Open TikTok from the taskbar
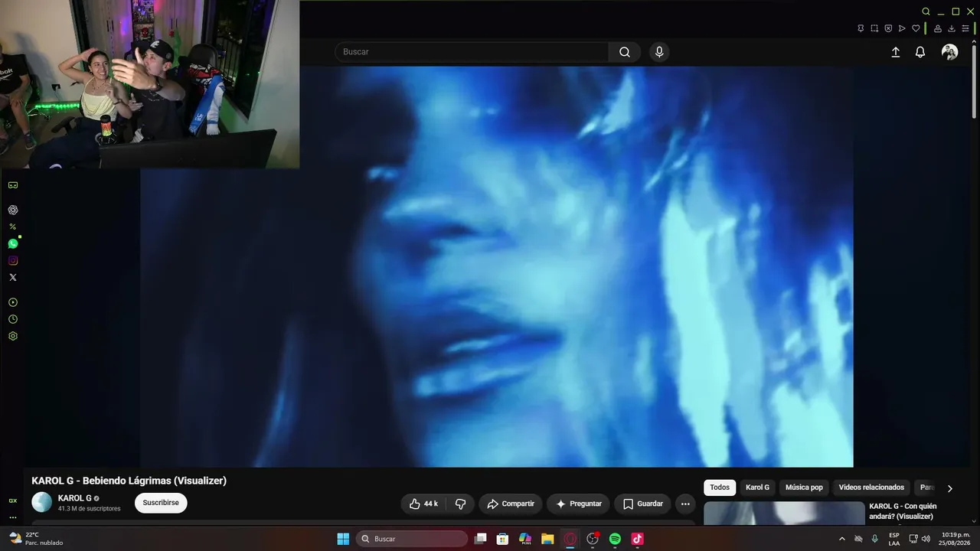 [x=637, y=539]
